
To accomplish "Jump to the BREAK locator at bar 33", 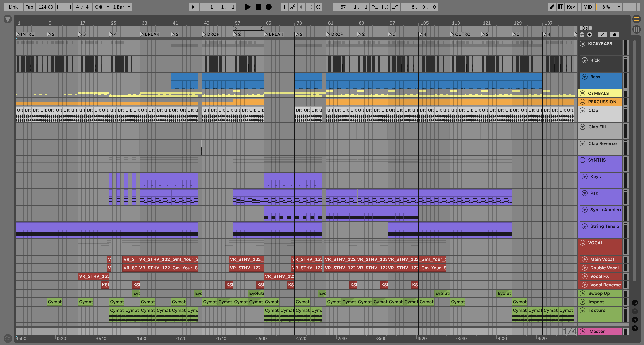I will tap(142, 34).
